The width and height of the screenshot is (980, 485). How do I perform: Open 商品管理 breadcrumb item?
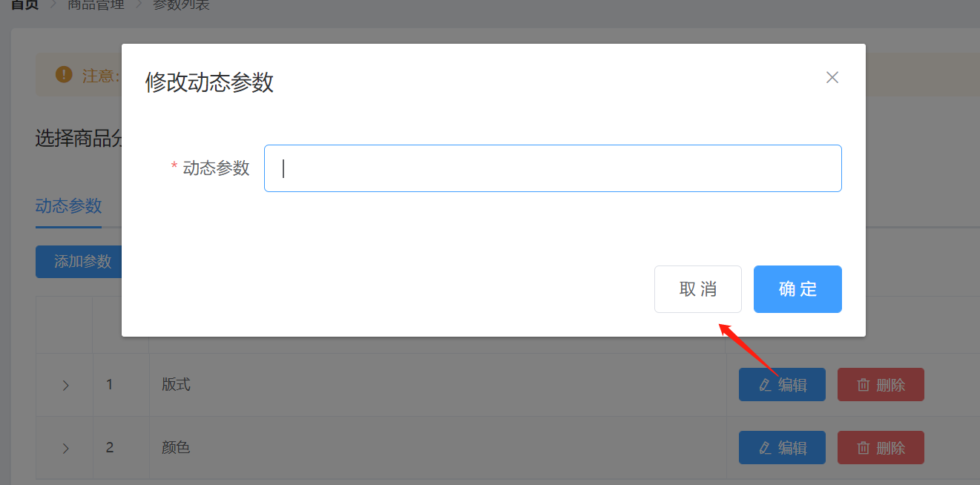coord(96,4)
